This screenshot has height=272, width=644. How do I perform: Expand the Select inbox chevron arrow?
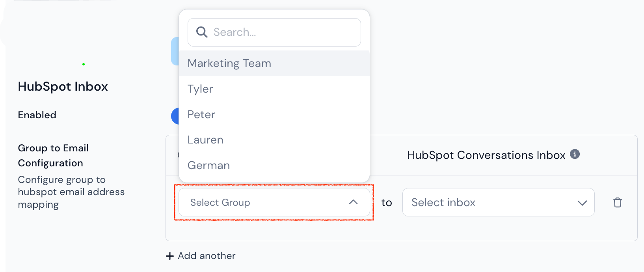click(x=582, y=203)
